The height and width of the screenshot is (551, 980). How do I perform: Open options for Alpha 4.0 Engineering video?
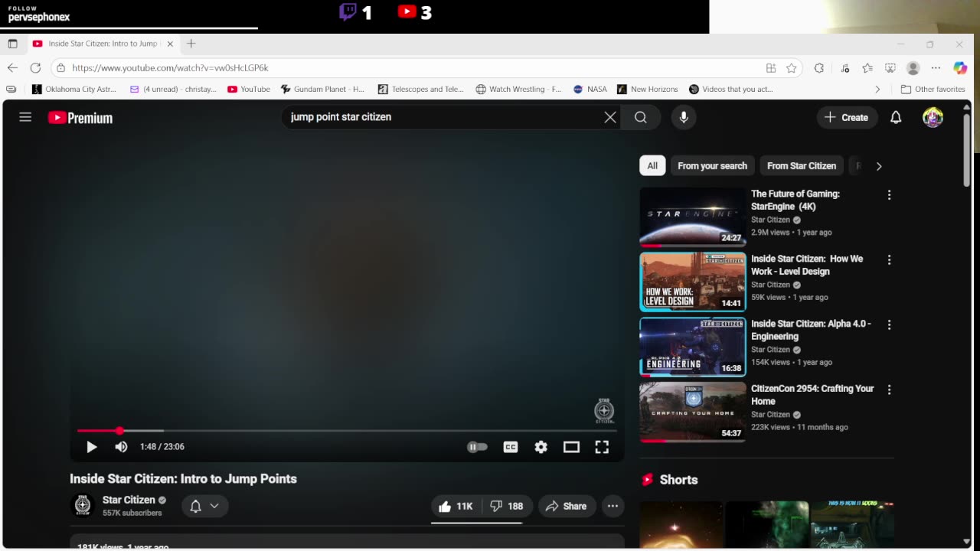click(889, 325)
